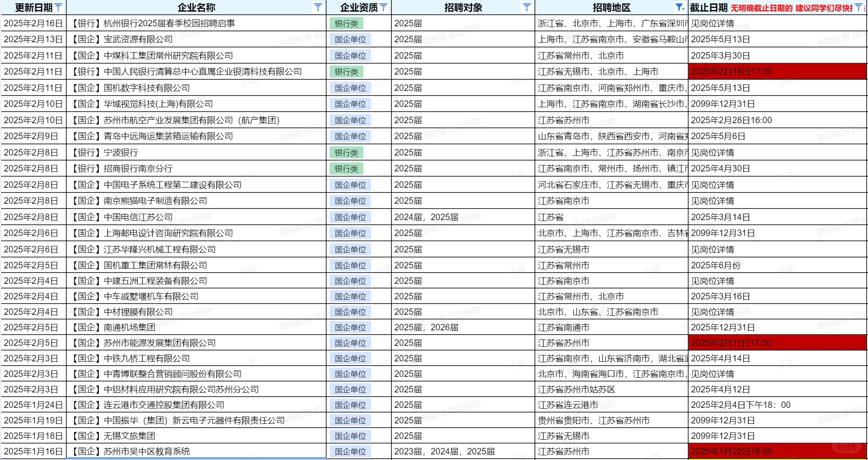
Task: Select the cell showing 2024届，2025届 for 中国电信江苏公司
Action: coord(427,217)
